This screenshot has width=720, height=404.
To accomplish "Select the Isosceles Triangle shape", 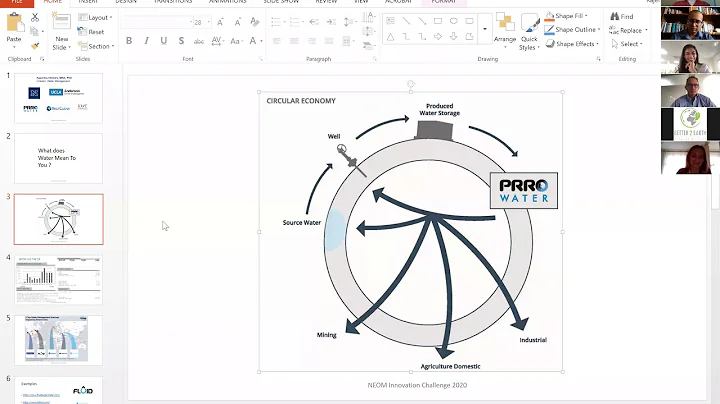I will point(390,37).
